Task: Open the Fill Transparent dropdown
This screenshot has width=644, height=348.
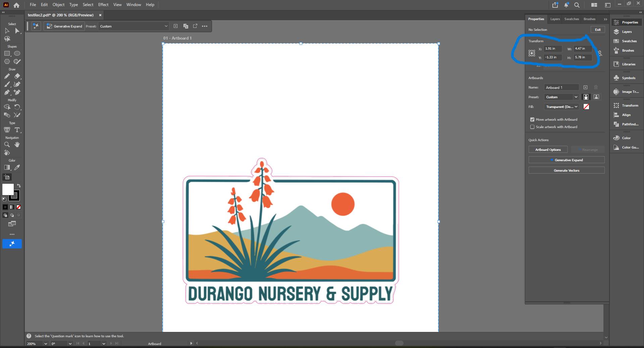Action: (x=561, y=107)
